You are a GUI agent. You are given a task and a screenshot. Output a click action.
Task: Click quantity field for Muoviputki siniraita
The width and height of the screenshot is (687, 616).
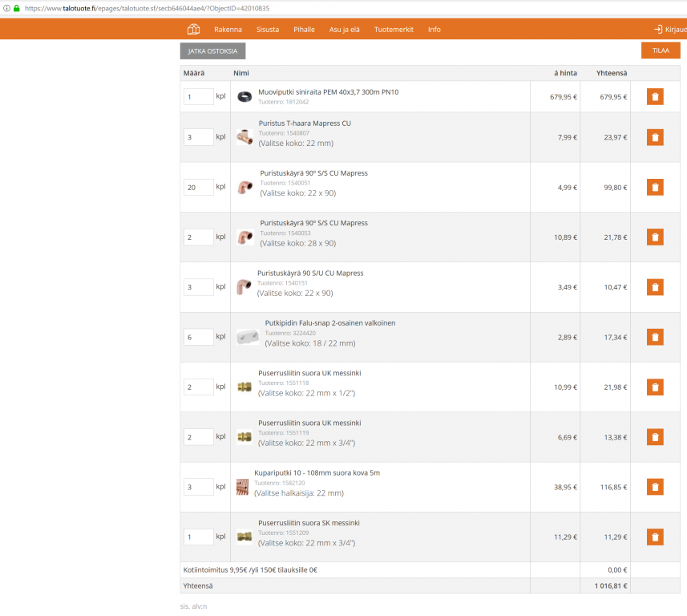198,97
